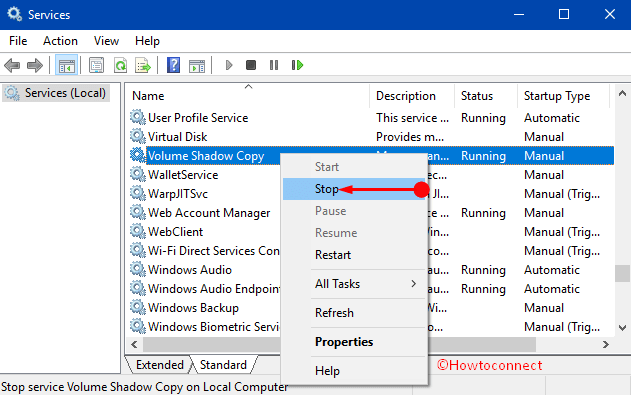Viewport: 631px width, 395px height.
Task: Open the blue Help toolbar icon
Action: point(173,65)
